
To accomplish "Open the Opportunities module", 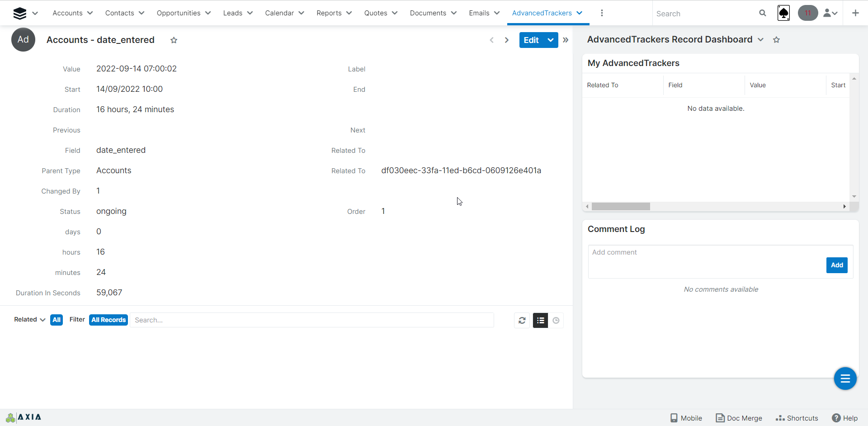I will 179,13.
